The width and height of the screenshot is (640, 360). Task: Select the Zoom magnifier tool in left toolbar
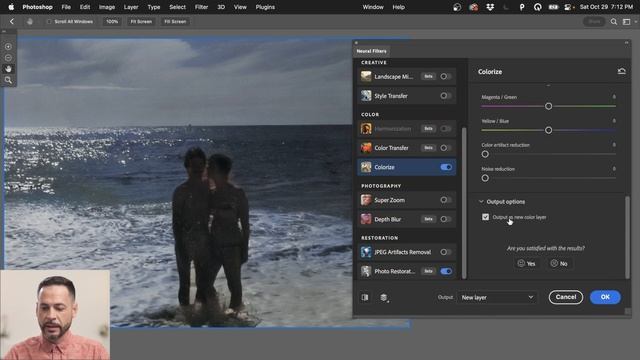(x=8, y=80)
